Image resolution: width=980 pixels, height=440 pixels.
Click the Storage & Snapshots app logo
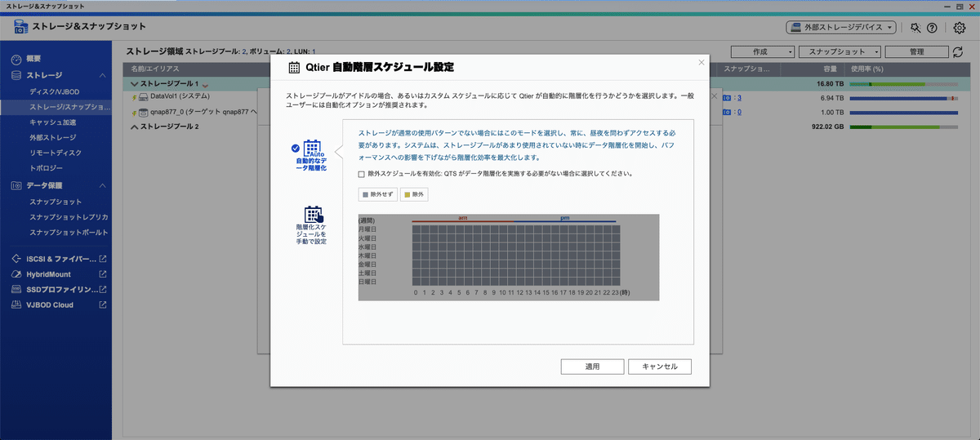(x=20, y=27)
